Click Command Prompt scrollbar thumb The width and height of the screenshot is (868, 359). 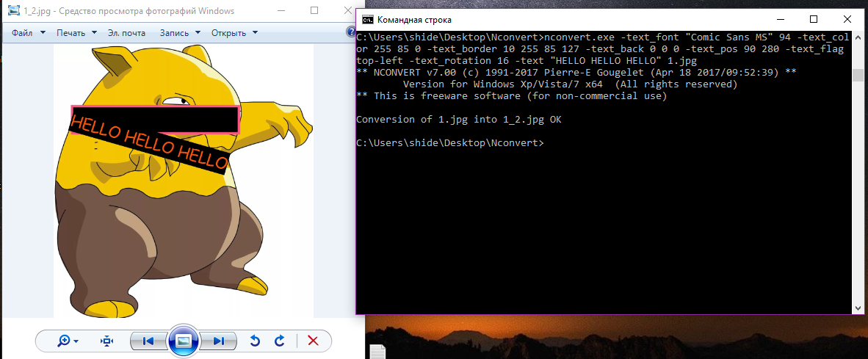click(x=858, y=75)
